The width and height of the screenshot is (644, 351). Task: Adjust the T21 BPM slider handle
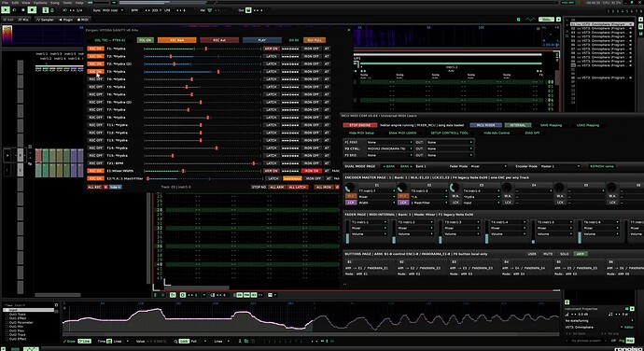[254, 163]
